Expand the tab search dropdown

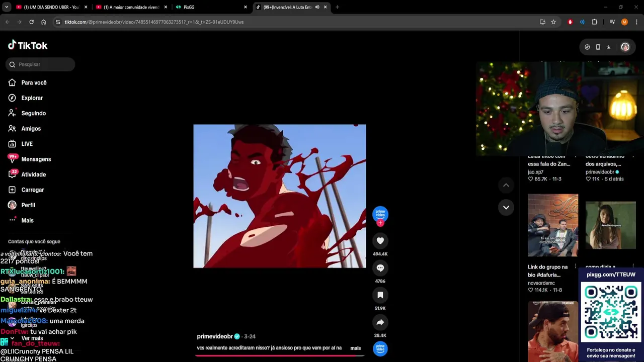pos(7,7)
